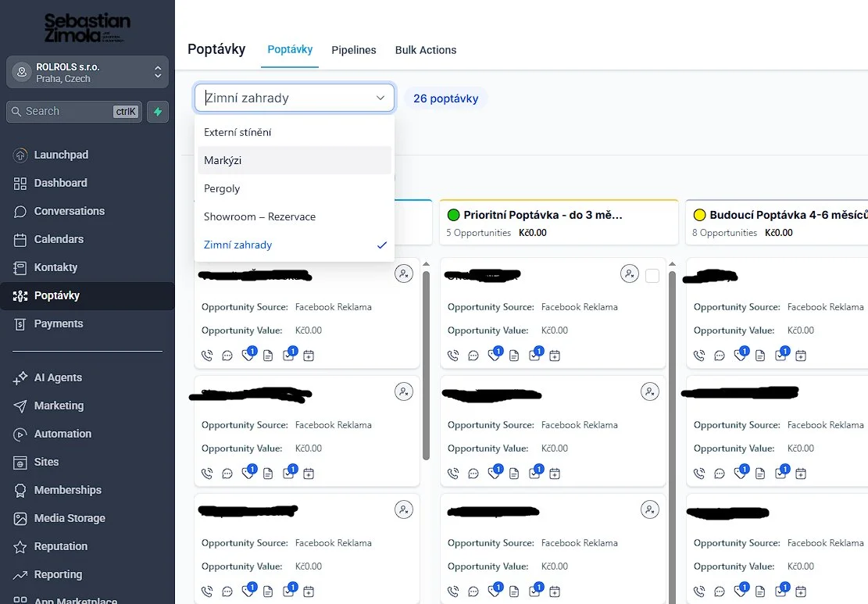The height and width of the screenshot is (604, 868).
Task: Switch to the Pipelines tab
Action: (x=354, y=50)
